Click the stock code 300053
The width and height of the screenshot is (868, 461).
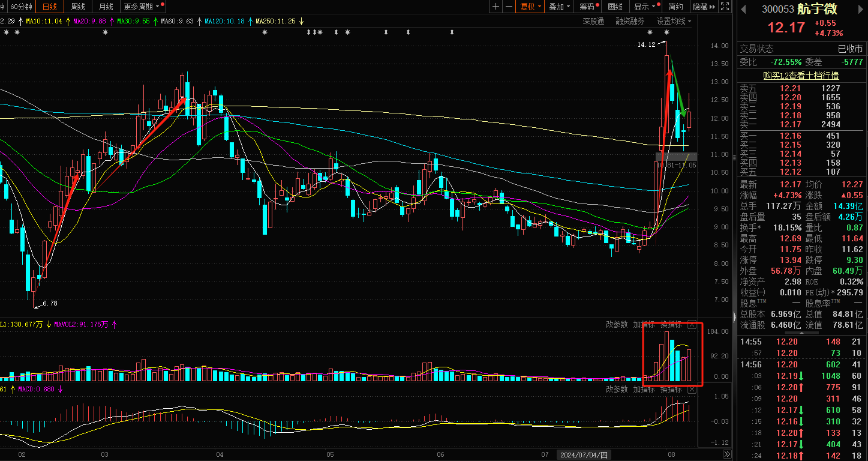pyautogui.click(x=777, y=10)
